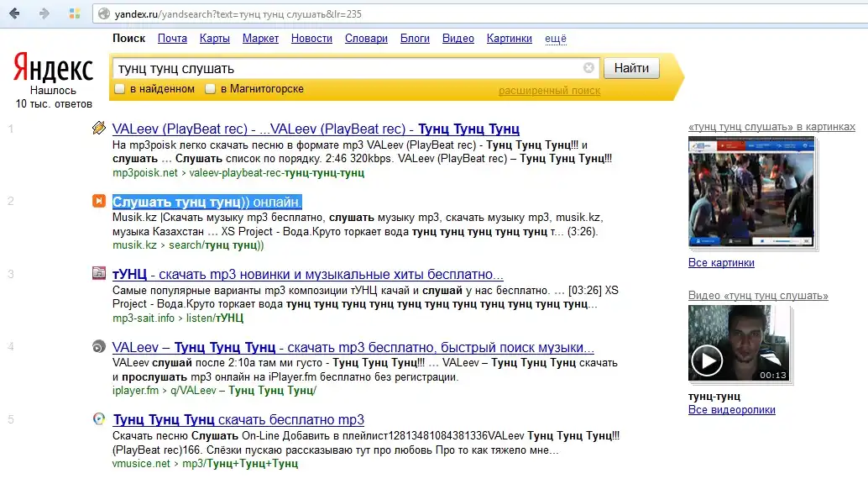Click the orange musik.kz result favicon

(x=99, y=202)
